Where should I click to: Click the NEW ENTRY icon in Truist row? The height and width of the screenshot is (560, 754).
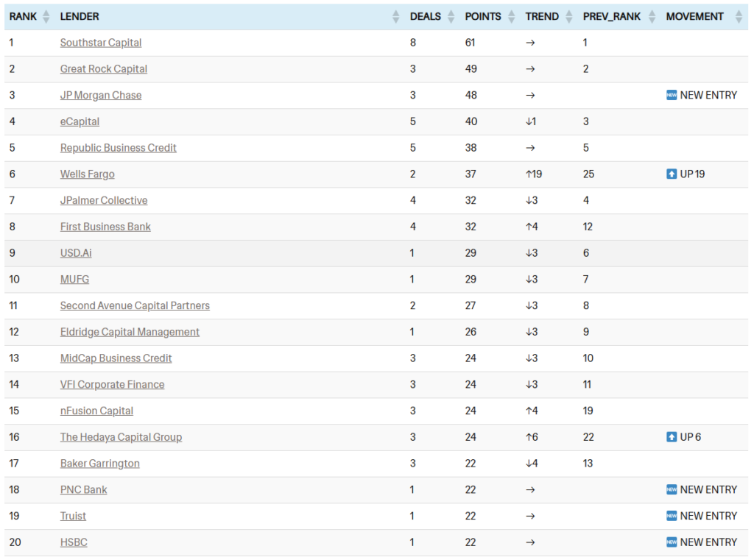click(672, 516)
